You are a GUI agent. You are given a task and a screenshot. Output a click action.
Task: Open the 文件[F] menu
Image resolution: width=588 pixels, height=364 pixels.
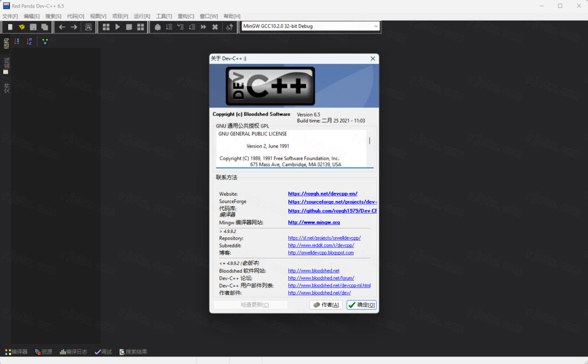coord(10,16)
